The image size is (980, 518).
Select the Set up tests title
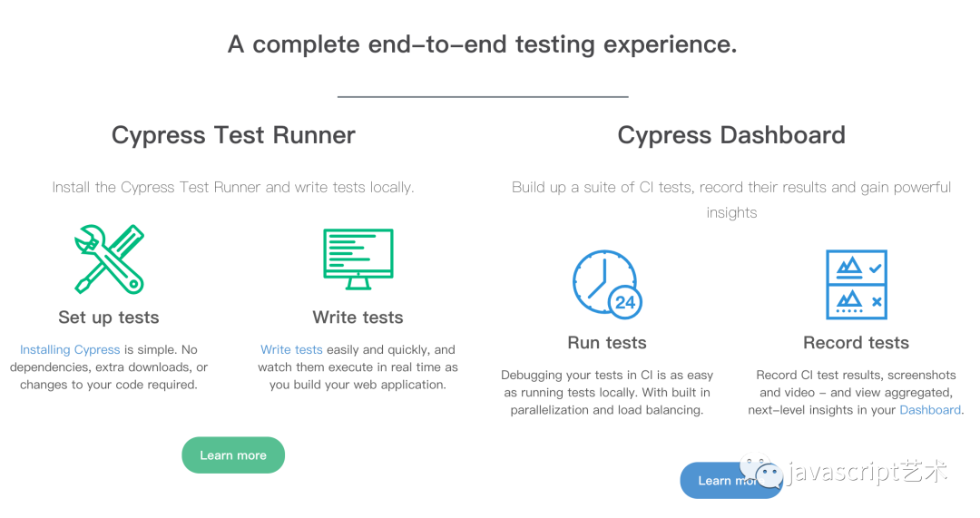click(x=109, y=318)
